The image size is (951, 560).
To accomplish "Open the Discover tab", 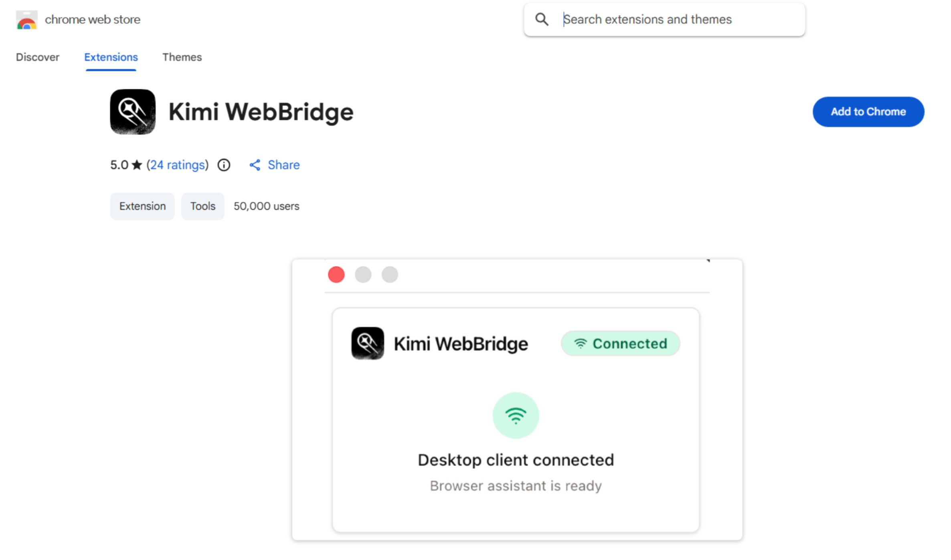I will coord(38,57).
